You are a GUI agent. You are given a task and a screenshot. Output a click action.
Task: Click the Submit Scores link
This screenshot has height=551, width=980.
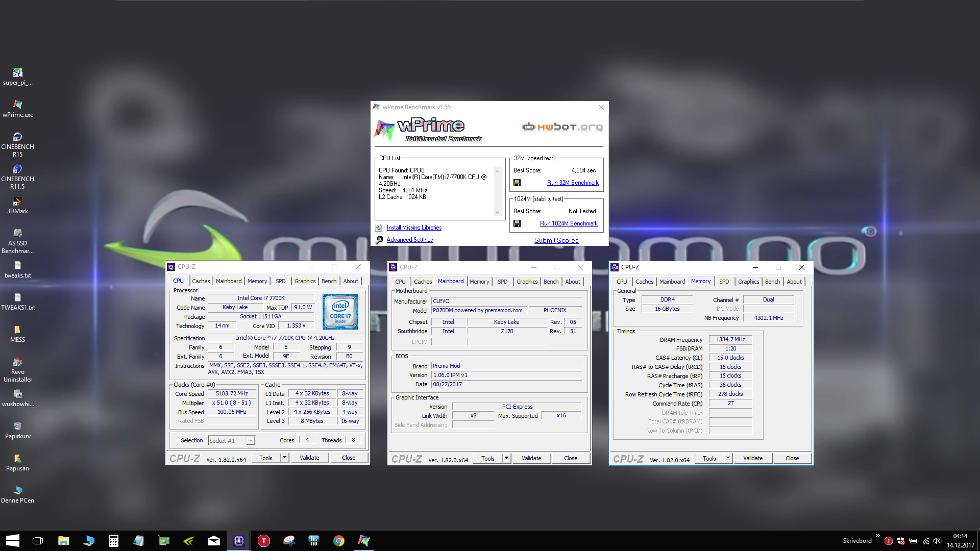click(x=556, y=240)
